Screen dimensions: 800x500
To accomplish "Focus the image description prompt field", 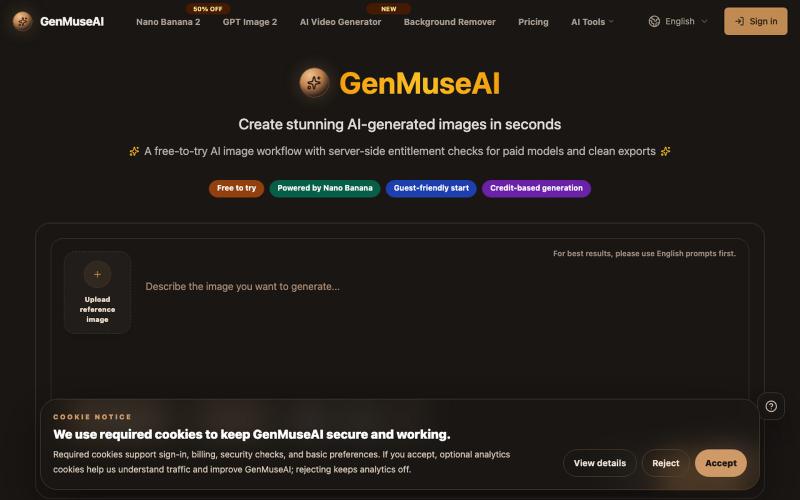I will tap(439, 287).
